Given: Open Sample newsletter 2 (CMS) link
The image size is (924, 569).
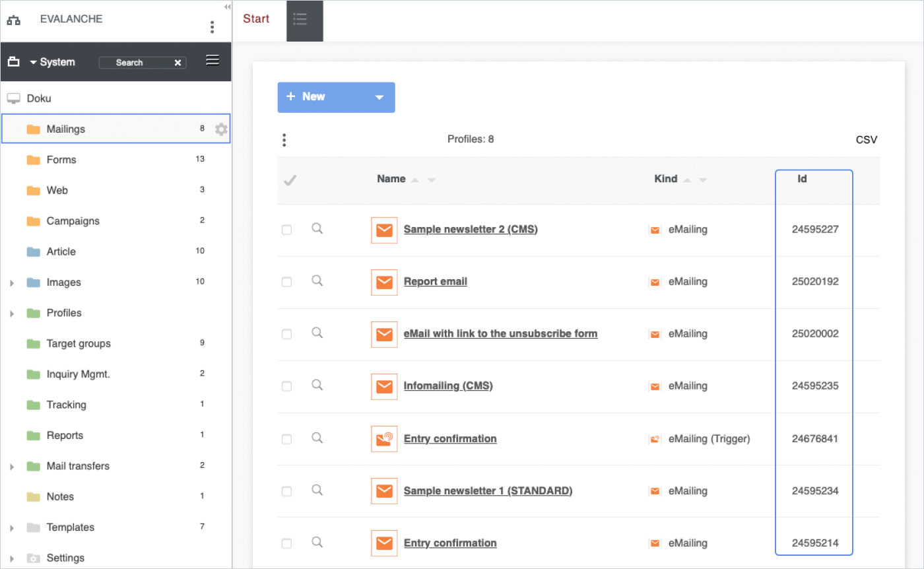Looking at the screenshot, I should click(x=471, y=230).
